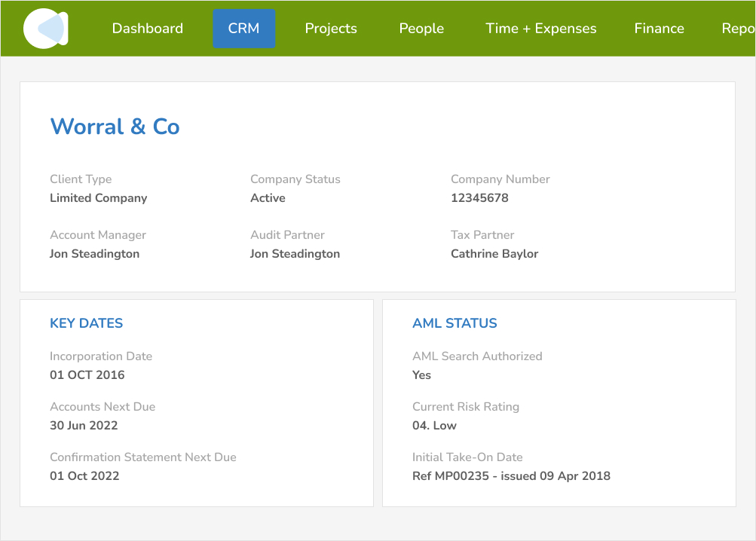Navigate to Time + Expenses

coord(540,29)
